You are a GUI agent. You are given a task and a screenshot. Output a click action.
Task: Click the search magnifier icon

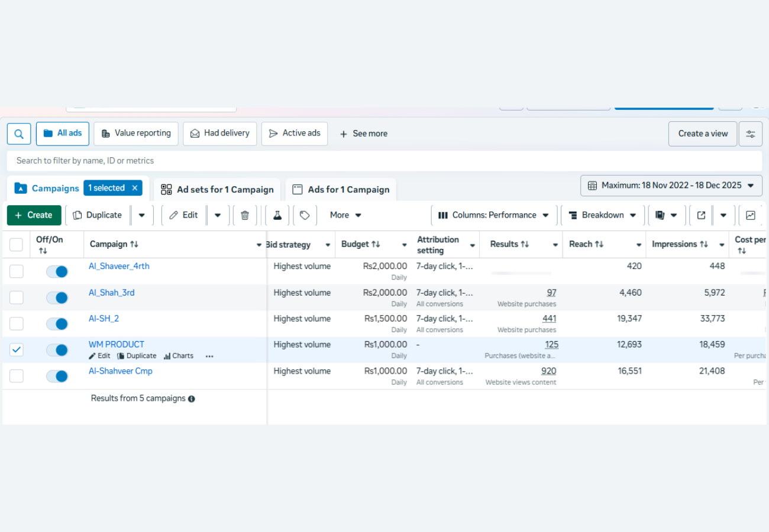[x=19, y=134]
